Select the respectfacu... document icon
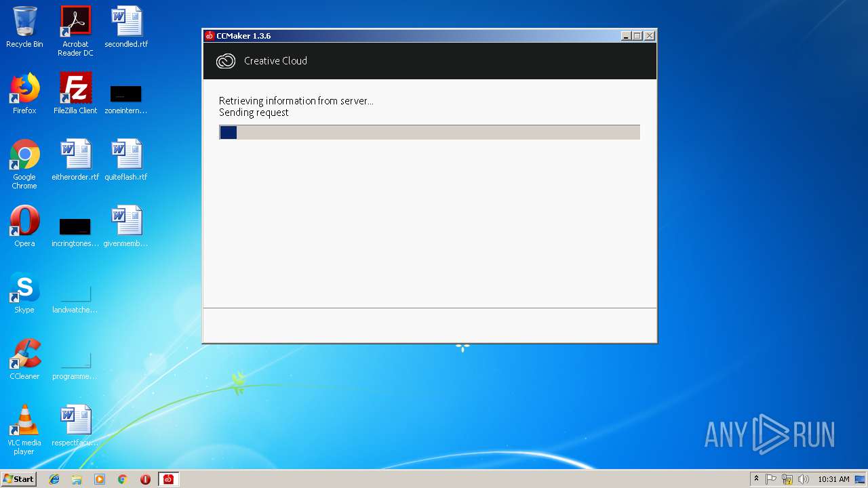 point(75,426)
